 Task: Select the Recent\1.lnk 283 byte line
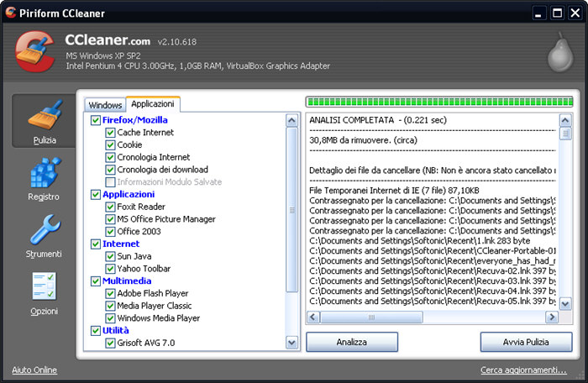tap(420, 241)
